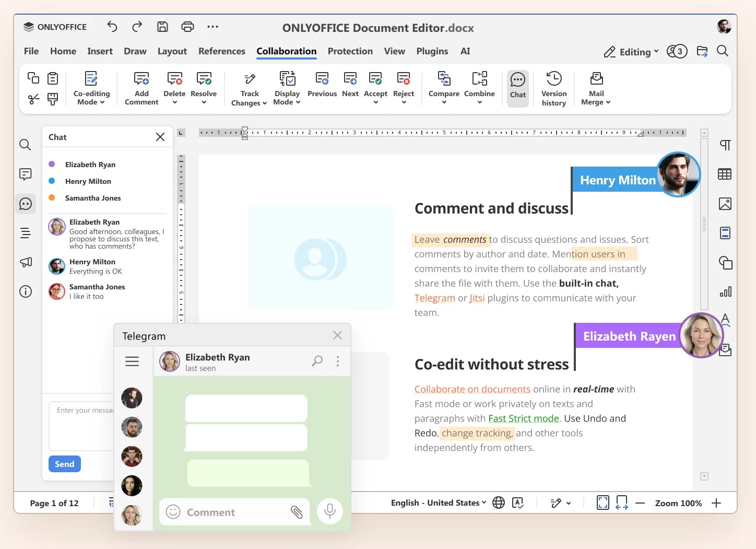Click the Fit to width icon
Viewport: 756px width, 549px height.
(x=622, y=503)
